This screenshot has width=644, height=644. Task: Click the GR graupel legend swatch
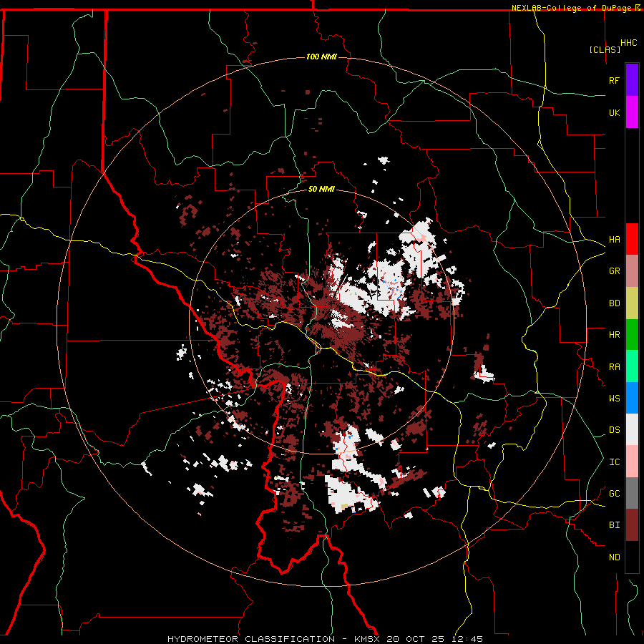[632, 271]
